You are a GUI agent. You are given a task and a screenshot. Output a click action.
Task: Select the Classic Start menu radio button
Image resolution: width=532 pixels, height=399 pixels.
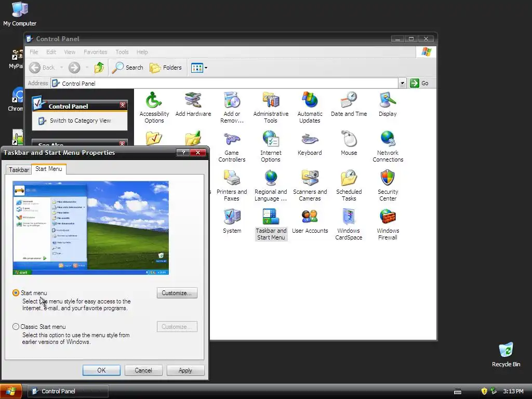click(16, 327)
